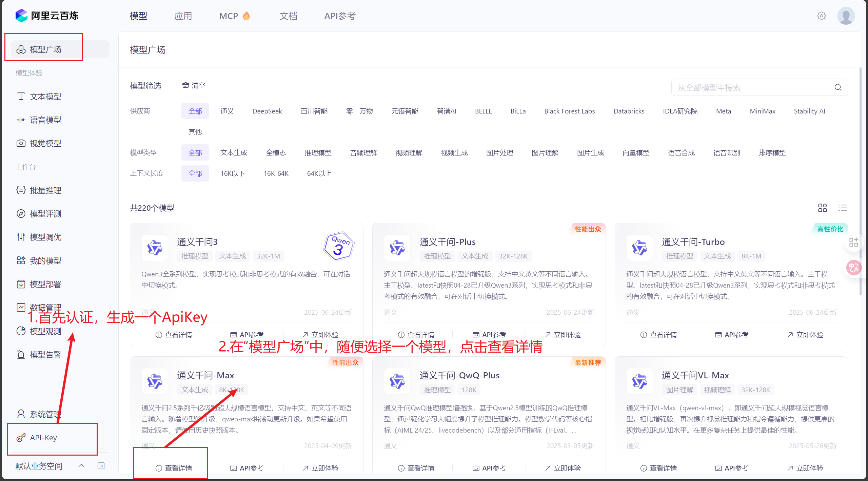The height and width of the screenshot is (481, 868).
Task: Click the Qwen3 badge image
Action: pyautogui.click(x=339, y=246)
